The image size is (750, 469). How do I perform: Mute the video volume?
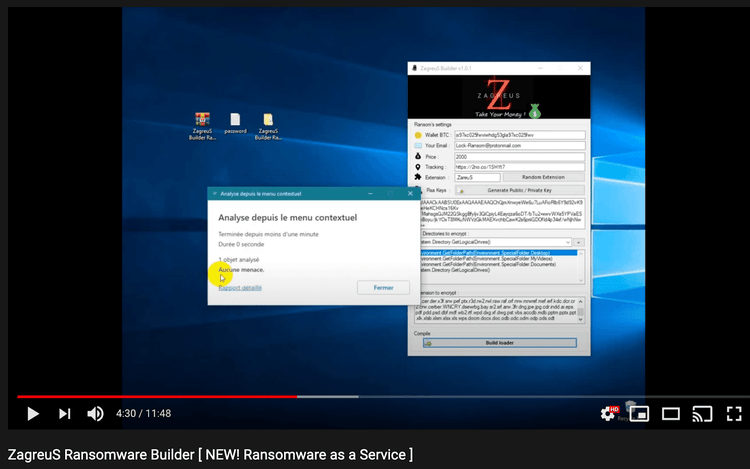click(x=96, y=413)
